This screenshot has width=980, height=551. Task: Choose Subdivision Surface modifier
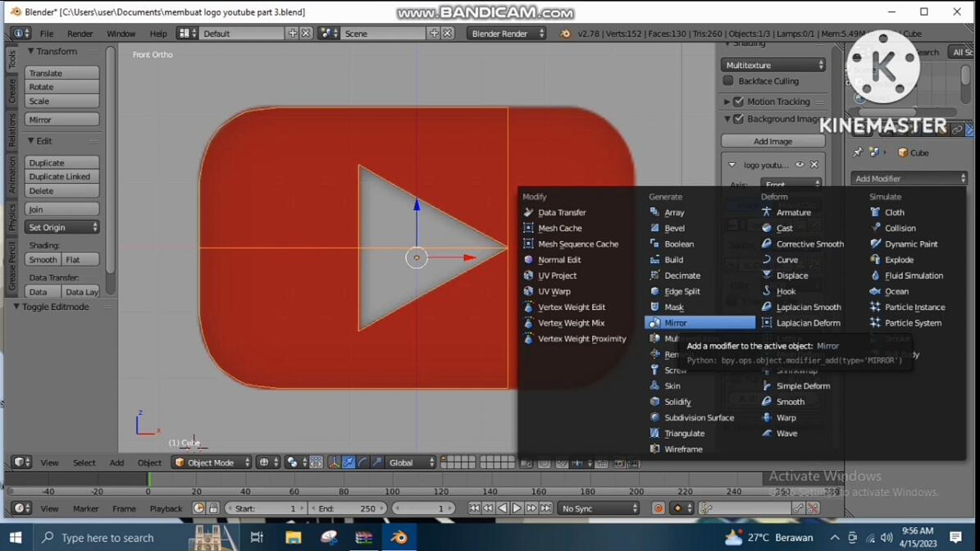click(699, 417)
